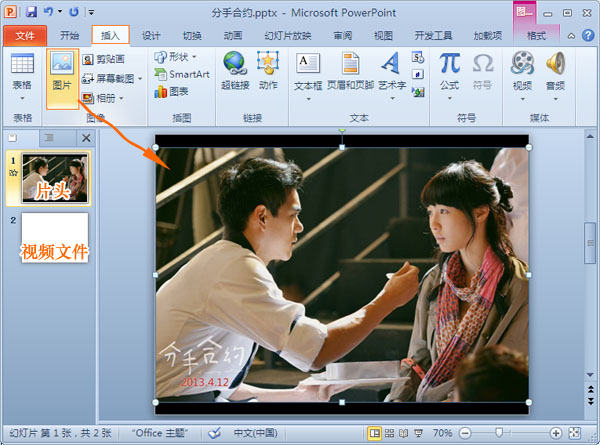This screenshot has width=600, height=445.
Task: Insert a chart with 图表
Action: coord(171,91)
